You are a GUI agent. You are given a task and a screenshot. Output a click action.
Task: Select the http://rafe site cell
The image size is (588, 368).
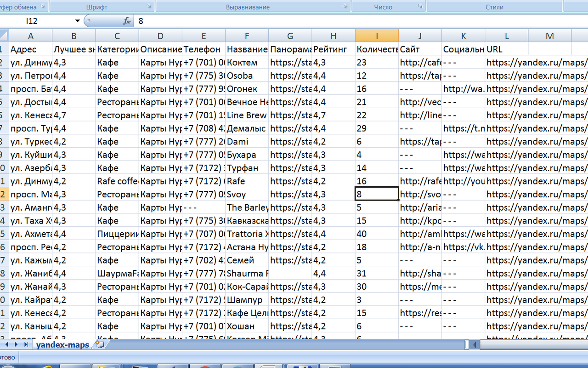point(420,181)
